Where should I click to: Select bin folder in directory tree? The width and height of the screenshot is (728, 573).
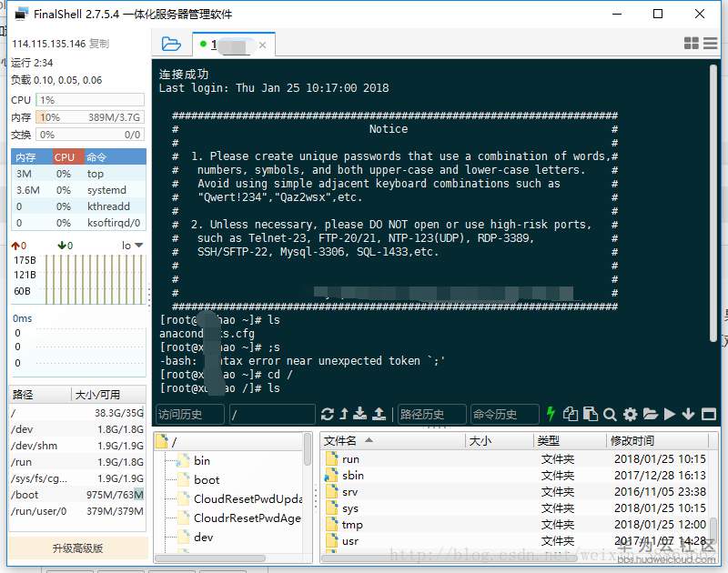[x=194, y=461]
